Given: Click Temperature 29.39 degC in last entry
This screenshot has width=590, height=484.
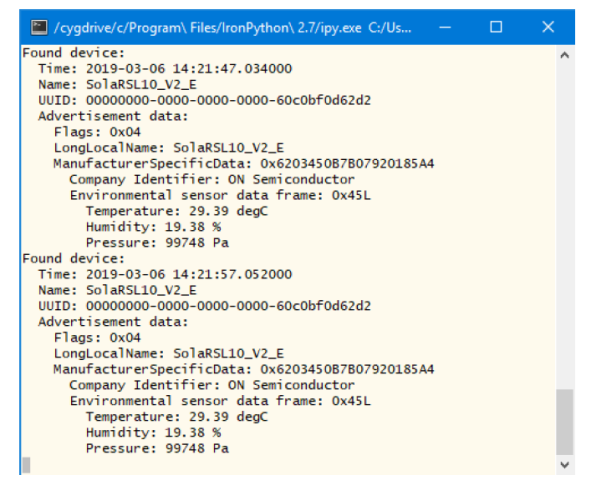Looking at the screenshot, I should [x=177, y=417].
